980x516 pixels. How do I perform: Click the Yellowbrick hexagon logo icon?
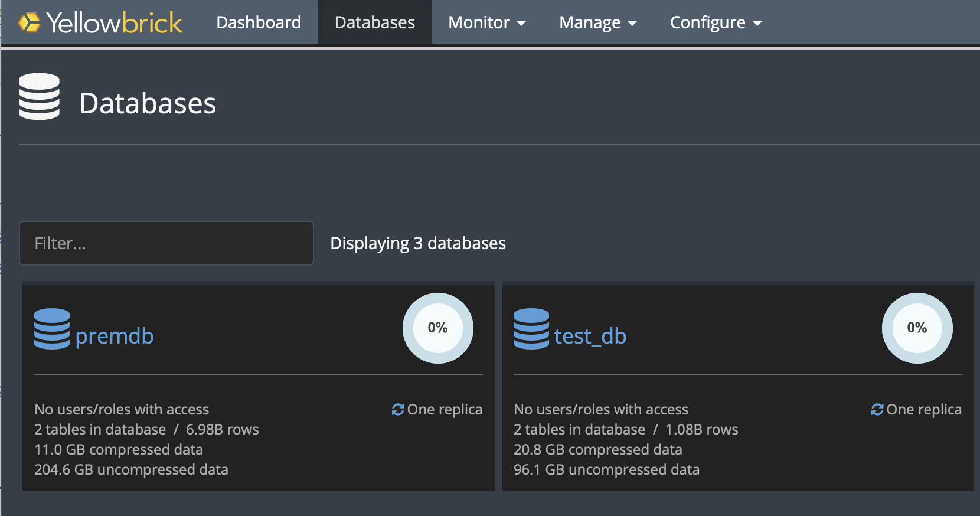pos(29,22)
